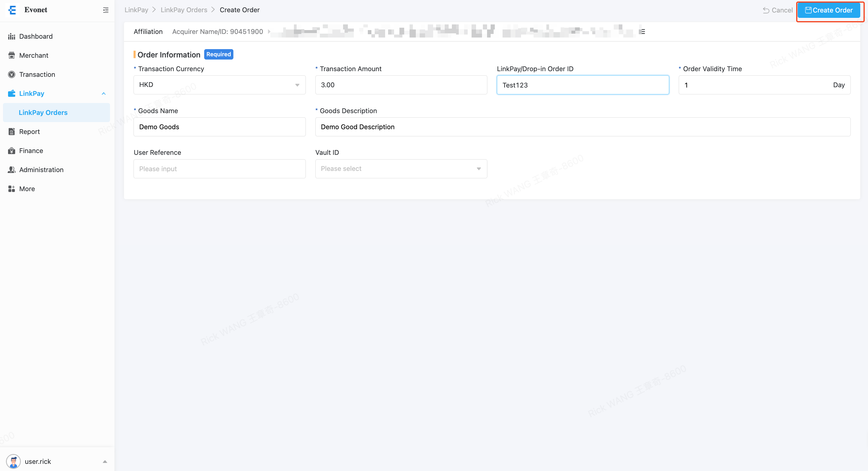The width and height of the screenshot is (868, 471).
Task: Navigate to Finance
Action: [x=31, y=150]
